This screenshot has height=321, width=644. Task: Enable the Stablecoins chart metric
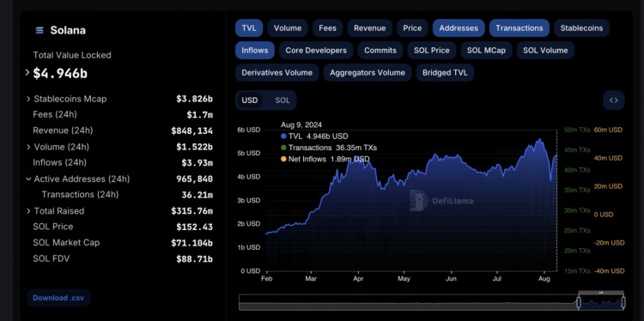(581, 28)
